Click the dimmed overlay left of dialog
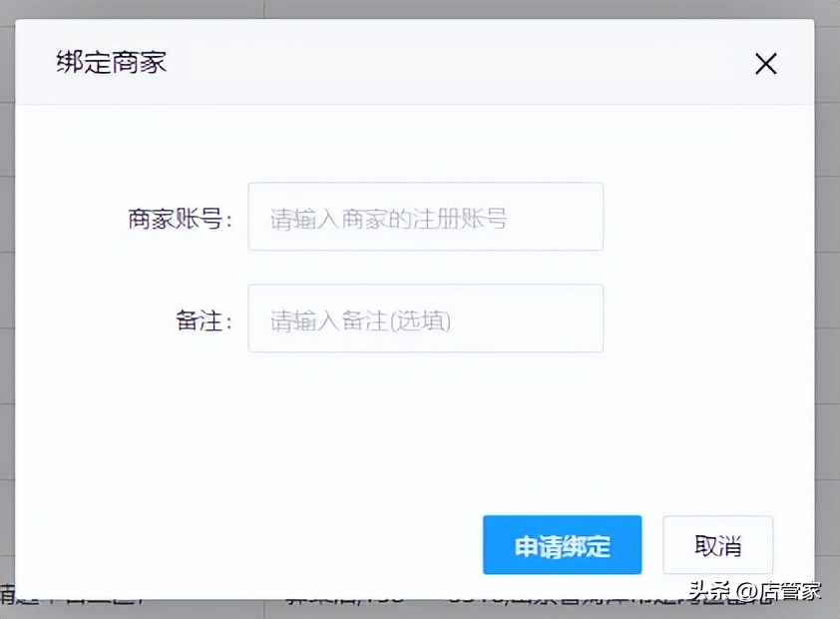The width and height of the screenshot is (840, 619). 7,300
